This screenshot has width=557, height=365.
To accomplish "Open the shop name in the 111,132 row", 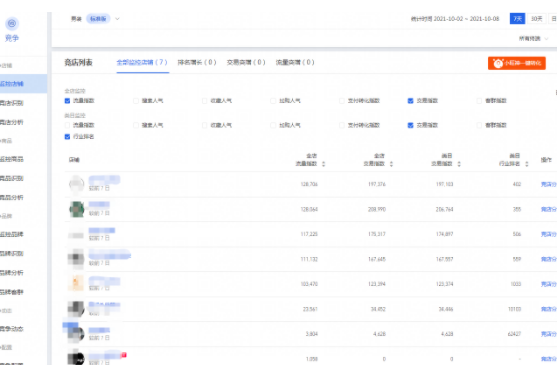I will [110, 255].
